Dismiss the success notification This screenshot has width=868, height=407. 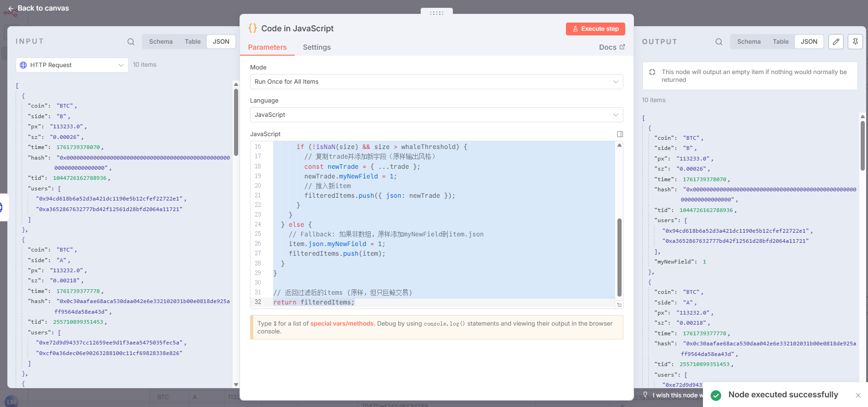click(x=858, y=396)
